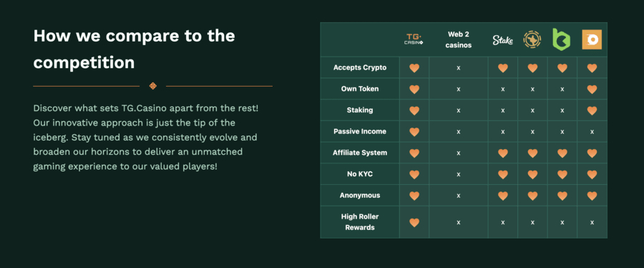The width and height of the screenshot is (644, 268).
Task: Click Web 2 casinos x in Own Token row
Action: click(459, 89)
